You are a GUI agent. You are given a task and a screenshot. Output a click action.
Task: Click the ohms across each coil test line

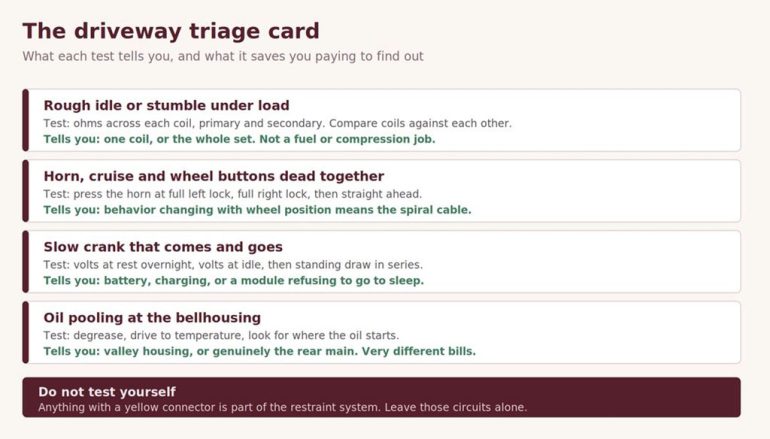pyautogui.click(x=277, y=123)
